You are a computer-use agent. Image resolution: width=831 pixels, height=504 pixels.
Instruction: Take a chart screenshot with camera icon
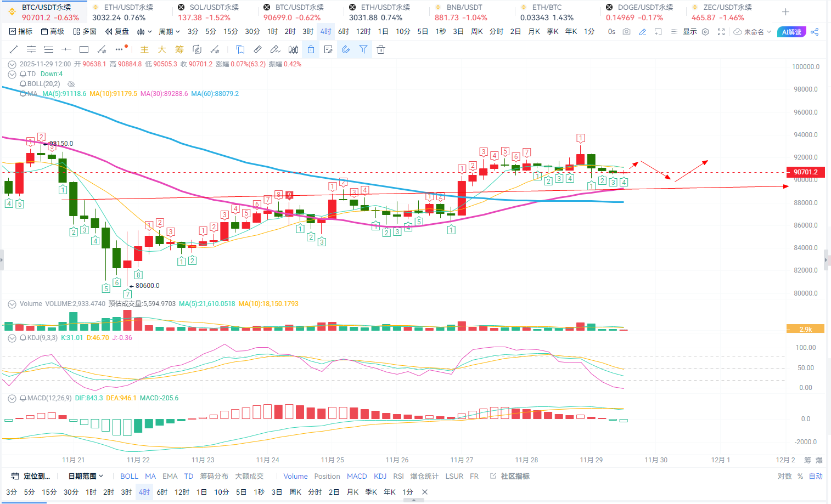[x=627, y=32]
